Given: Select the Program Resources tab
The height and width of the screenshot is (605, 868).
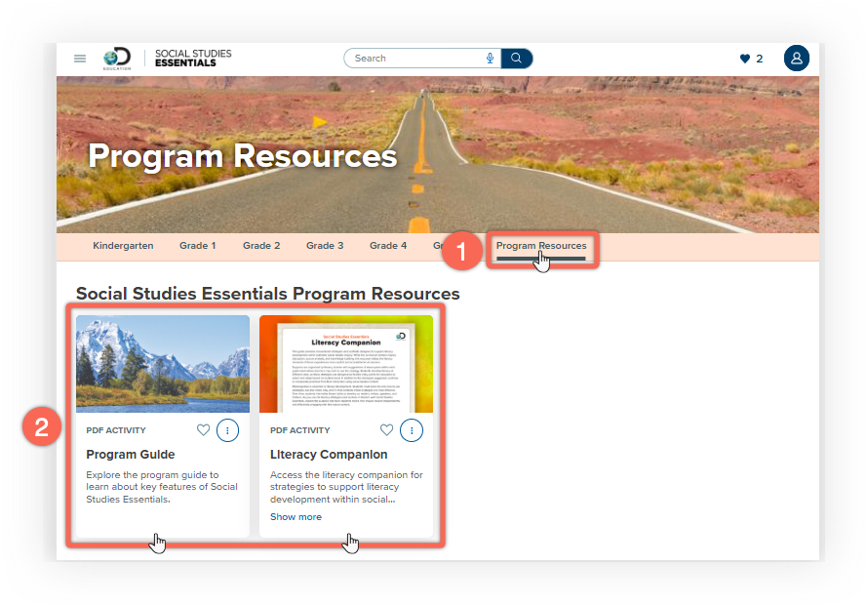Looking at the screenshot, I should [x=541, y=246].
